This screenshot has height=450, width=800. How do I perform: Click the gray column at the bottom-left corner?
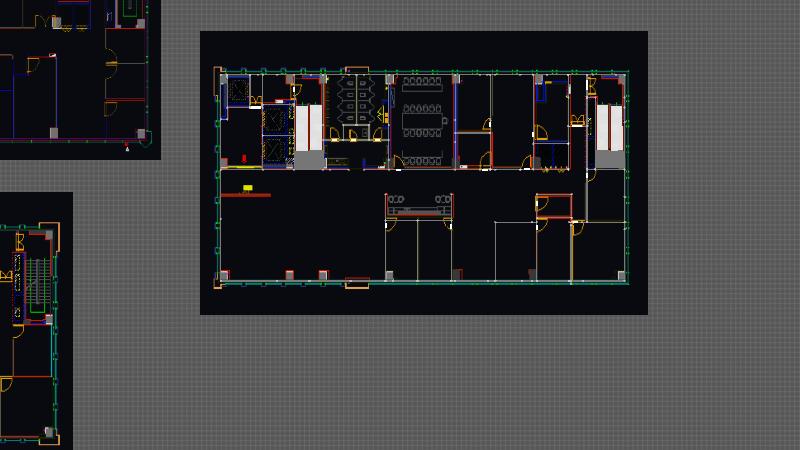223,275
